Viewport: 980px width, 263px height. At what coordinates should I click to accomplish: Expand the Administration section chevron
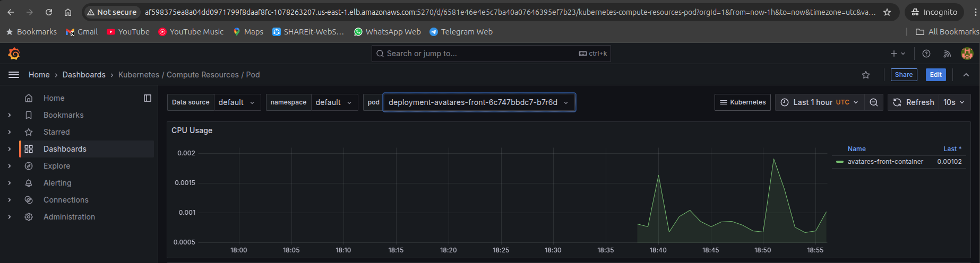tap(10, 217)
